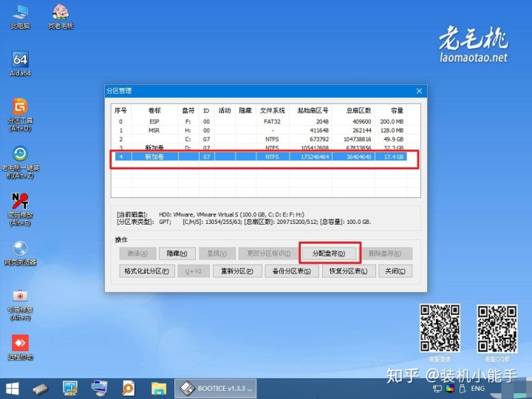Click the 重新分区(P) button
Screen dimensions: 532x399
[237, 271]
